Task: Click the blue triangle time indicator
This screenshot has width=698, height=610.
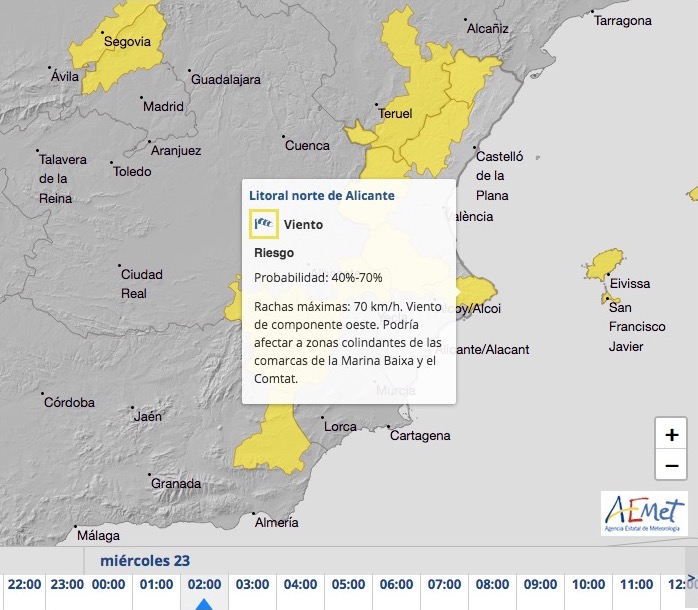Action: pos(203,604)
